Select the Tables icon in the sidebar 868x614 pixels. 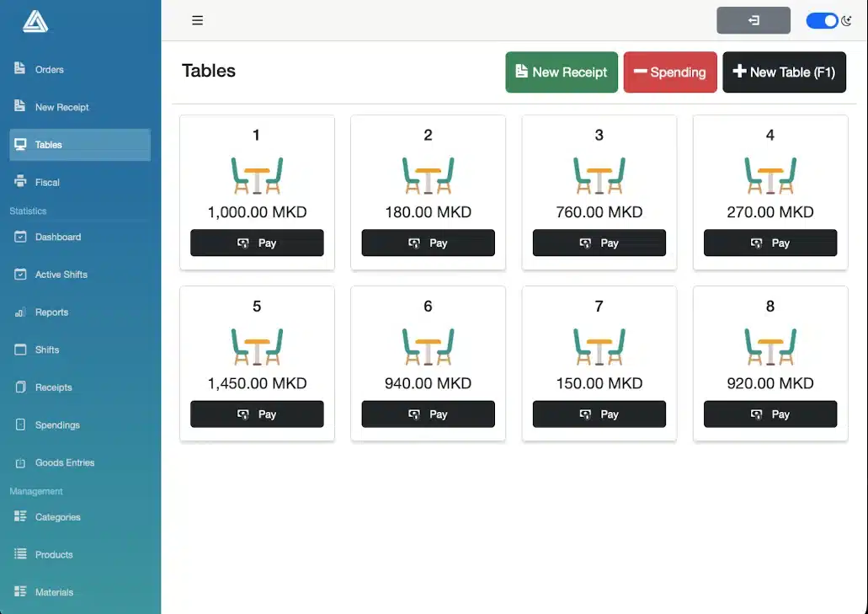point(19,144)
